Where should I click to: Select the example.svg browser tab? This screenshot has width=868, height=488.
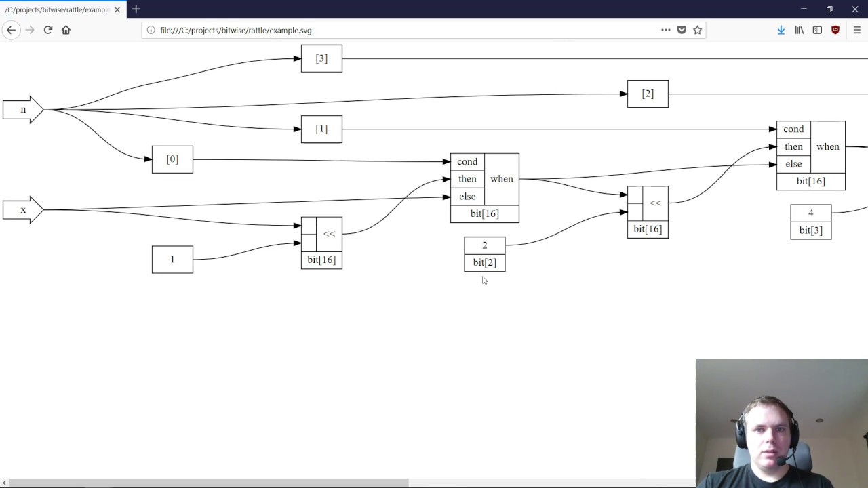pyautogui.click(x=63, y=9)
